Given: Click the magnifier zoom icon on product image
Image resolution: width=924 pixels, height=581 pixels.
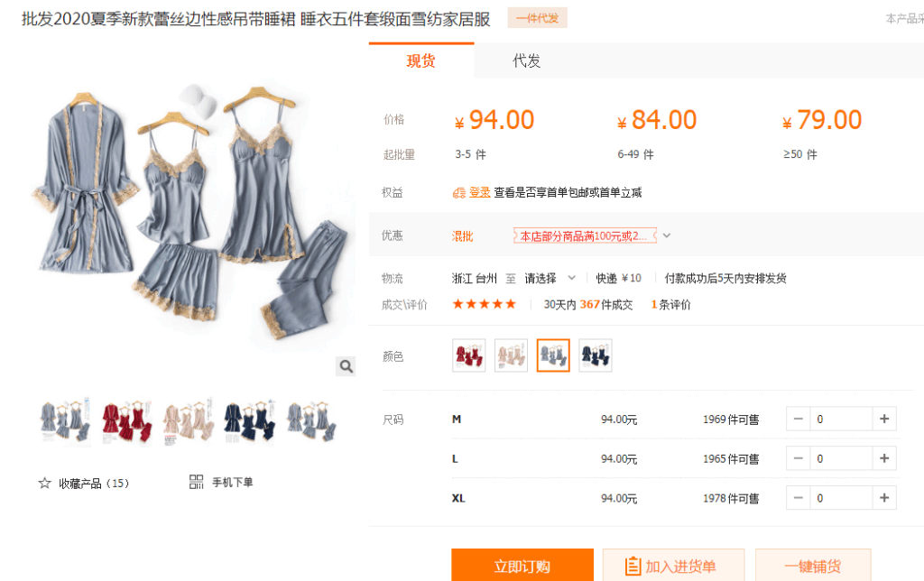Looking at the screenshot, I should 346,365.
